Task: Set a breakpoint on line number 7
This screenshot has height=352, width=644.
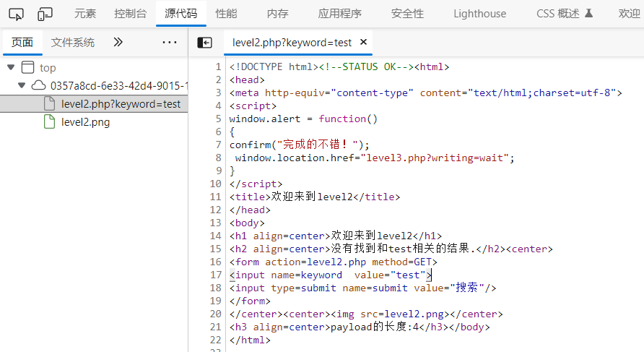Action: (x=218, y=145)
